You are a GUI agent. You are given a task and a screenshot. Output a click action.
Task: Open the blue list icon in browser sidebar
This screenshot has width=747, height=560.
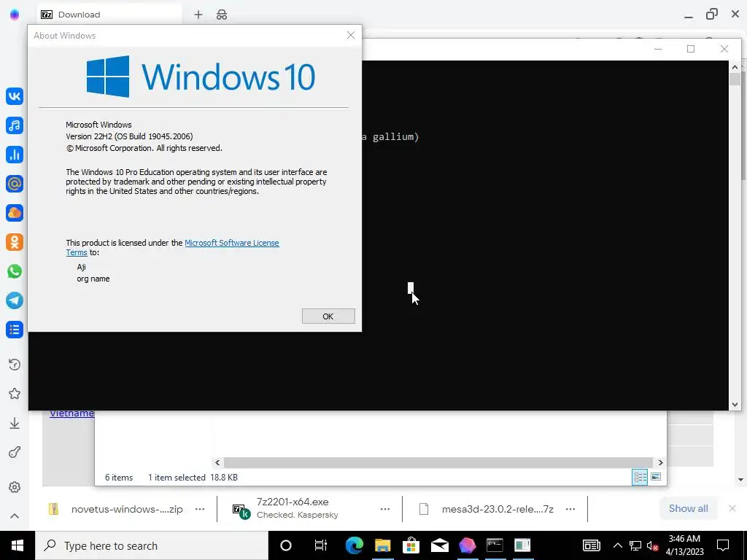coord(15,330)
